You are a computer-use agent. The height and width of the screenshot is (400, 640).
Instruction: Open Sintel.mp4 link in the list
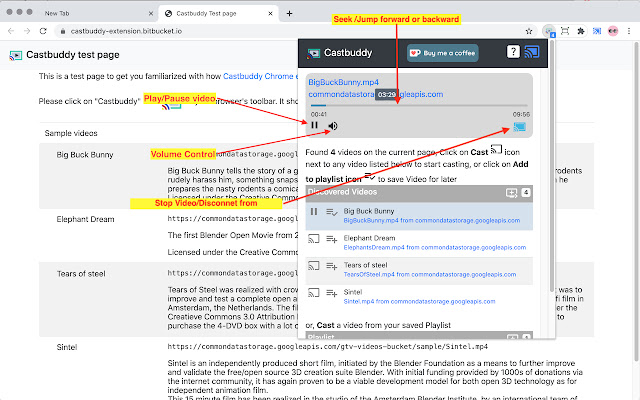[x=419, y=301]
